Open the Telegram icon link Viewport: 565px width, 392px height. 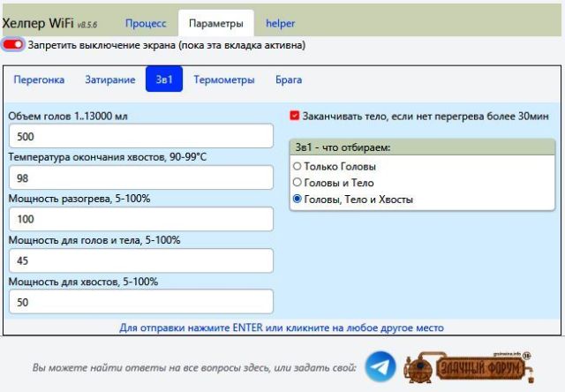point(380,366)
